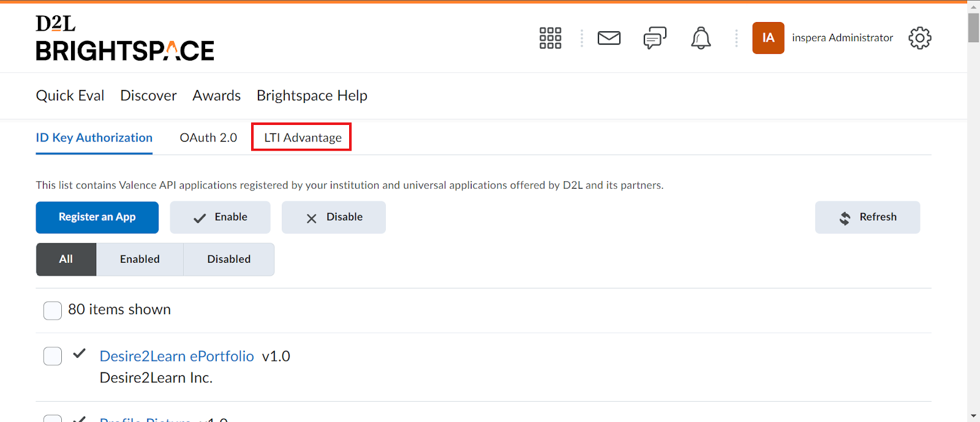Open the notifications bell icon

(x=701, y=38)
